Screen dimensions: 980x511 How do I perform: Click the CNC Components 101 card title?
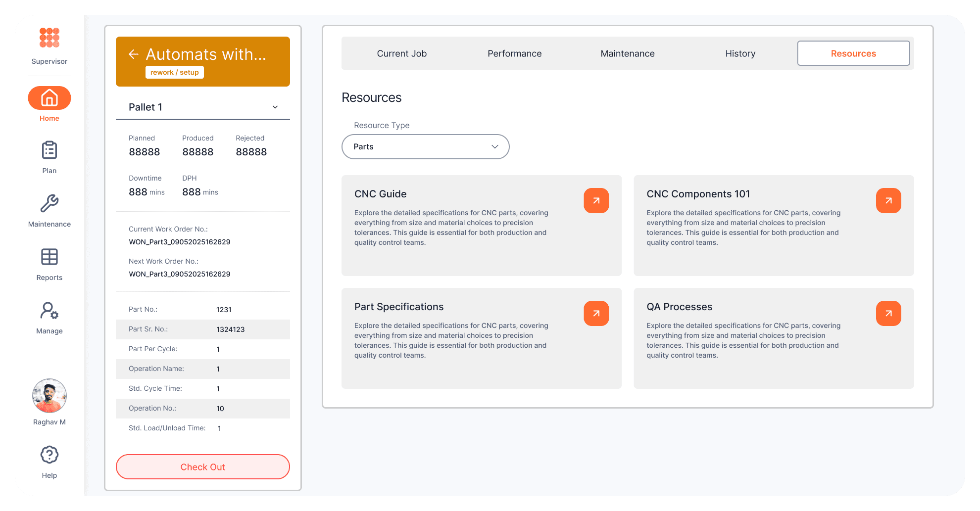coord(698,194)
